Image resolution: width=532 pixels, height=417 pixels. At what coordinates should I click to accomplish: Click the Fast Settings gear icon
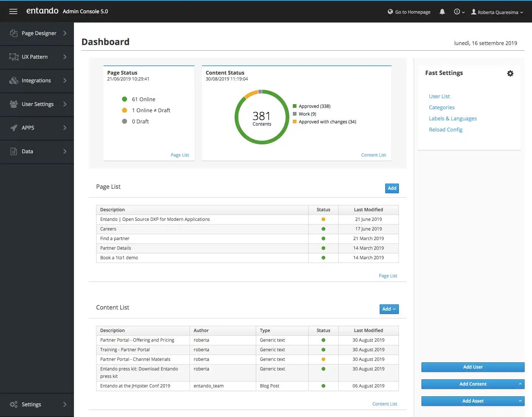pos(510,74)
